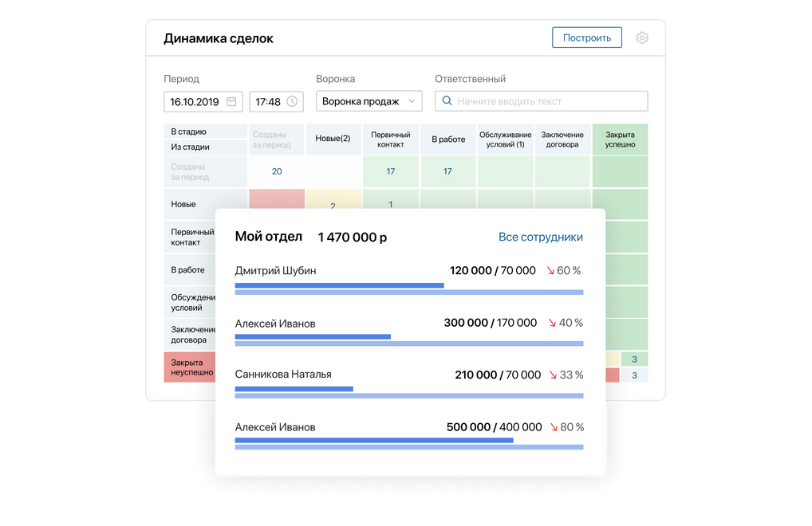The width and height of the screenshot is (812, 526).
Task: Click the magnifier icon in Ответственный field
Action: pos(447,100)
